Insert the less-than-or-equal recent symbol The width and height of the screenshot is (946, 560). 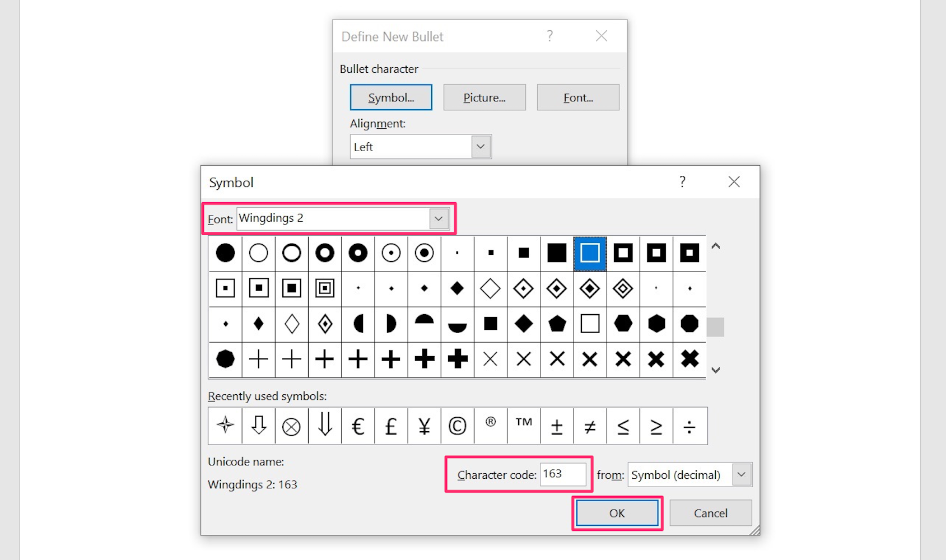coord(623,426)
